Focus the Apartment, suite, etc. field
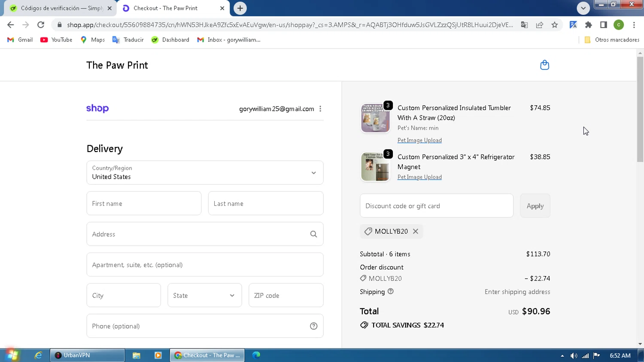Viewport: 644px width, 362px height. (x=205, y=265)
